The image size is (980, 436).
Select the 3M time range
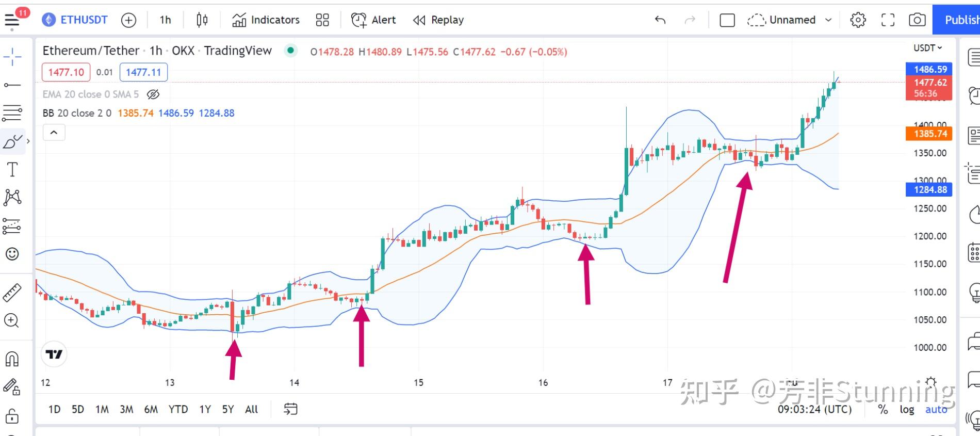coord(126,409)
